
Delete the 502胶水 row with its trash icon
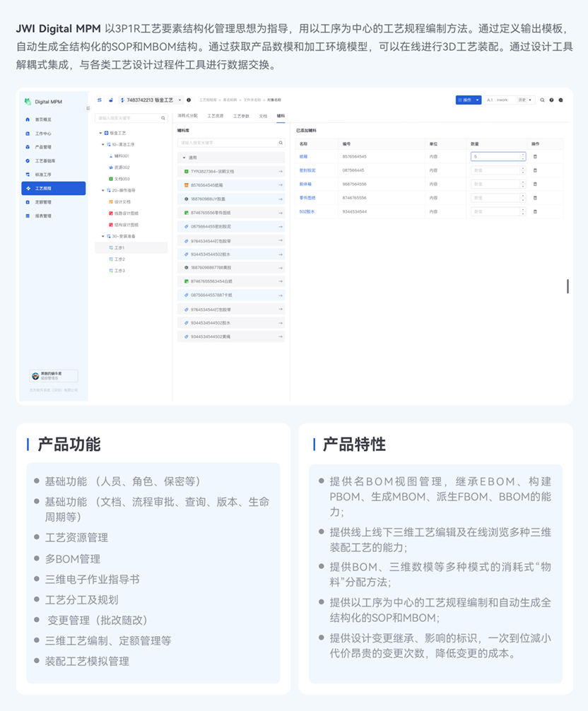coord(535,212)
